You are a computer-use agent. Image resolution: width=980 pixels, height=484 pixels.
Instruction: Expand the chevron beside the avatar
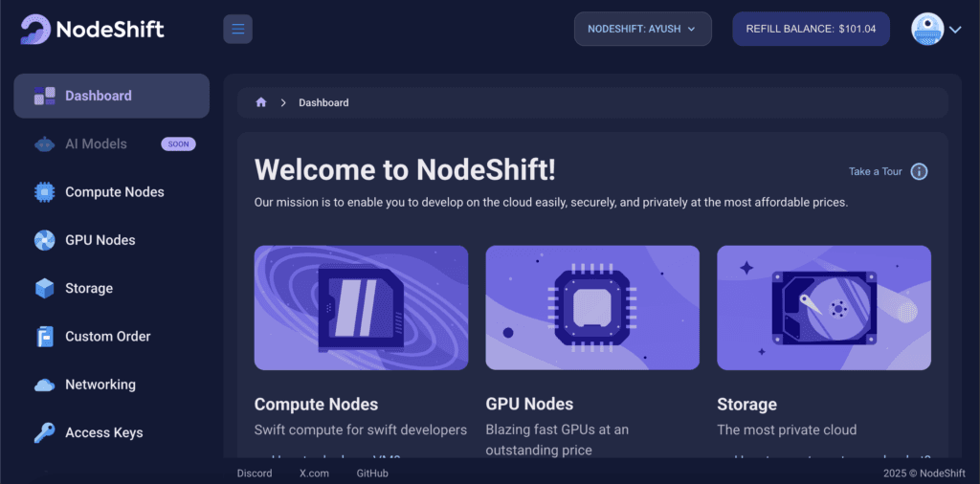click(x=955, y=29)
